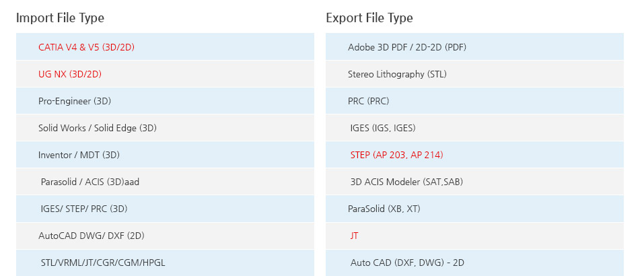The width and height of the screenshot is (644, 276).
Task: Select the PRC (PRC) export row
Action: coord(368,101)
